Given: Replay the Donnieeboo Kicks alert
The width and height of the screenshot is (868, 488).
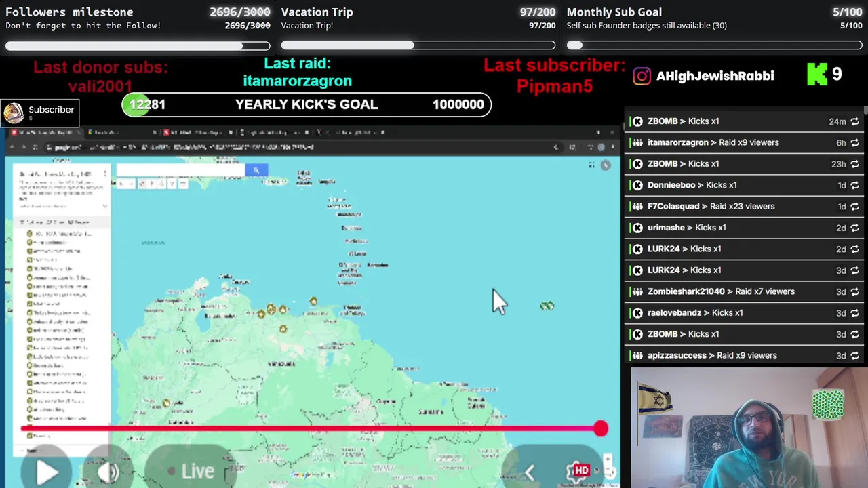Looking at the screenshot, I should pyautogui.click(x=854, y=185).
